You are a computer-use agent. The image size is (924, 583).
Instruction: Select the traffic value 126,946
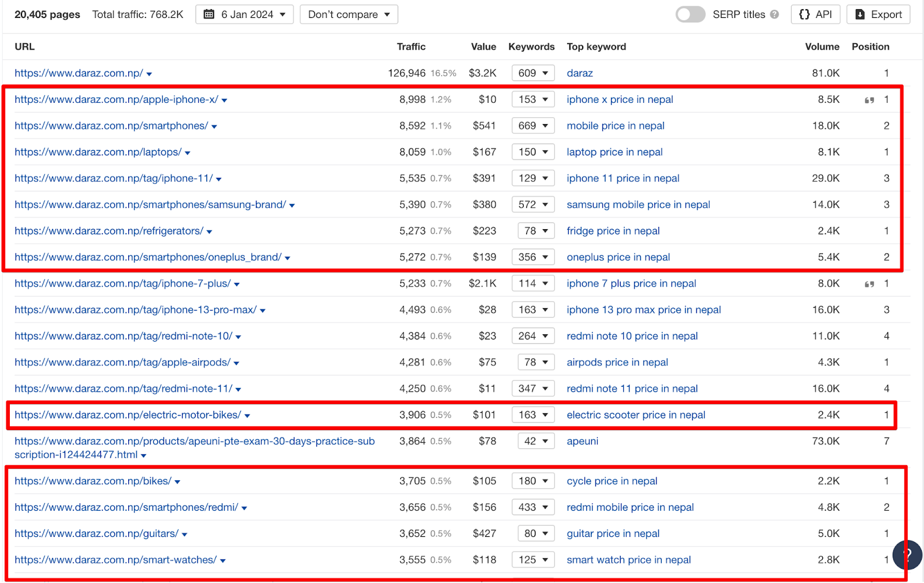(x=407, y=73)
